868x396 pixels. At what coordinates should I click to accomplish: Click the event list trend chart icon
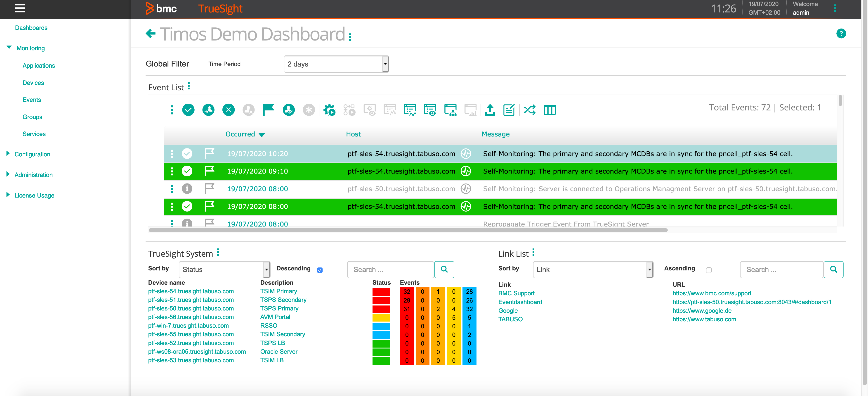point(410,110)
